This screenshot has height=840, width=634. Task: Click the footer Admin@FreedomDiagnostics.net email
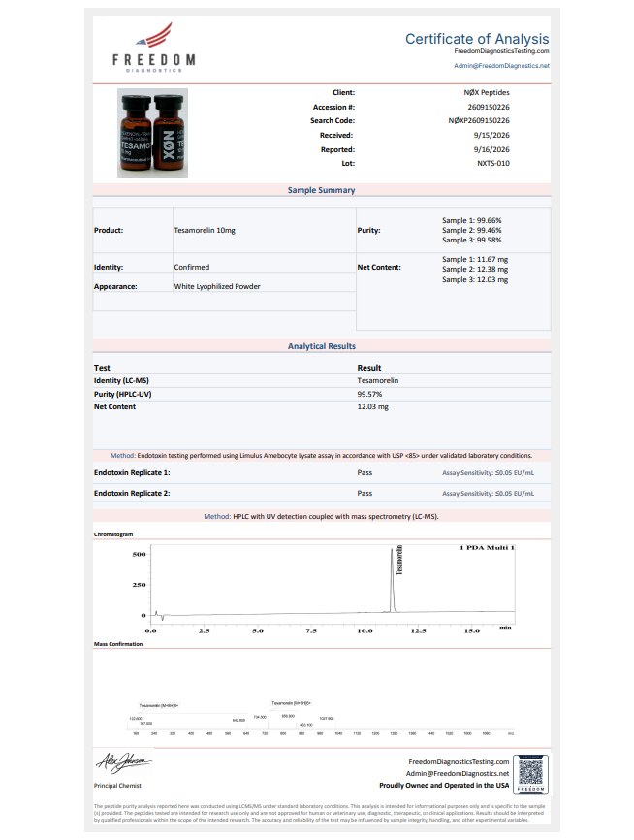tap(458, 774)
